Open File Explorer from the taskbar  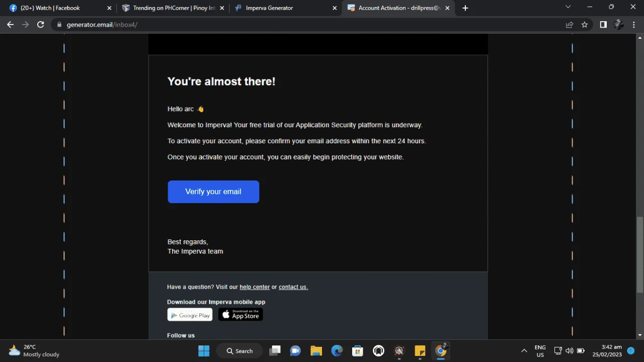(x=316, y=351)
